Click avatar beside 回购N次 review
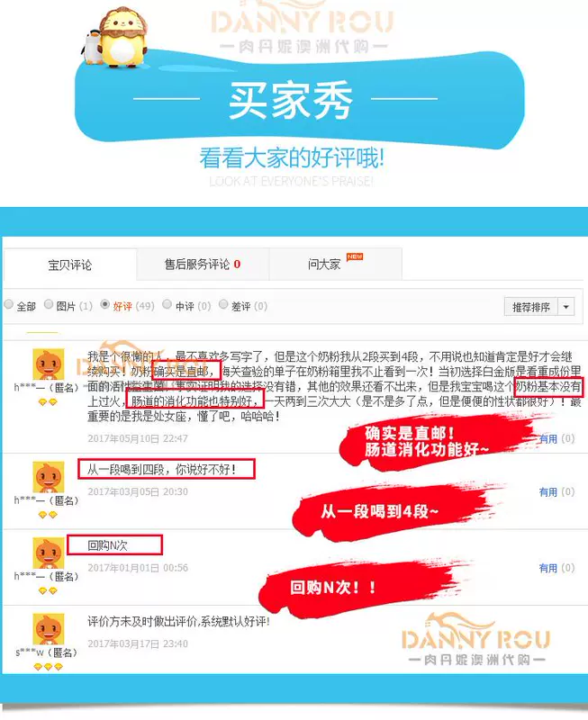The width and height of the screenshot is (588, 720). [x=49, y=553]
